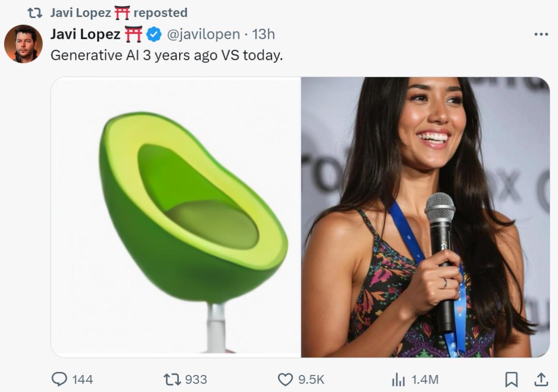Like the tweet with heart icon

pos(285,380)
